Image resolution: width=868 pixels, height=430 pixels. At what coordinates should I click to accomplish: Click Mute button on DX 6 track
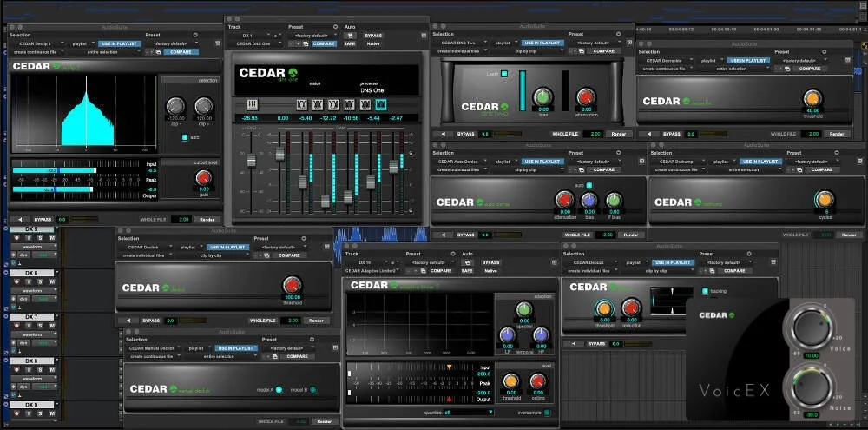tap(51, 282)
